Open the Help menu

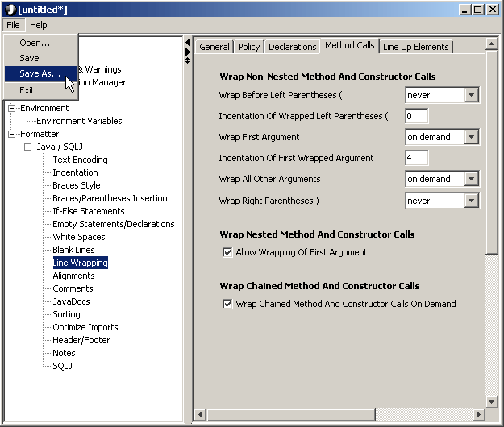click(39, 25)
